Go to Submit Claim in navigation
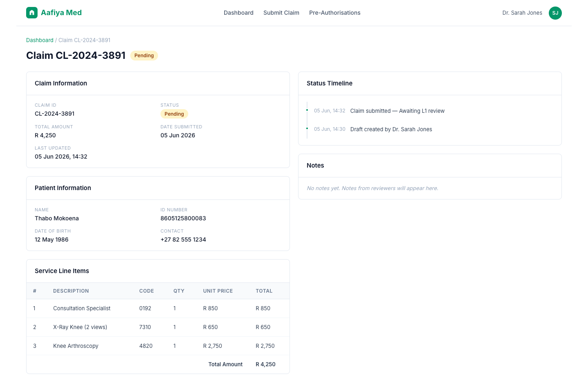This screenshot has width=588, height=392. (281, 13)
